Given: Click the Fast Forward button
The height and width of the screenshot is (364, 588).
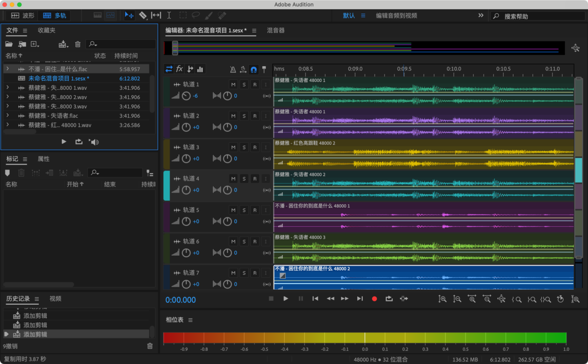Looking at the screenshot, I should 345,298.
